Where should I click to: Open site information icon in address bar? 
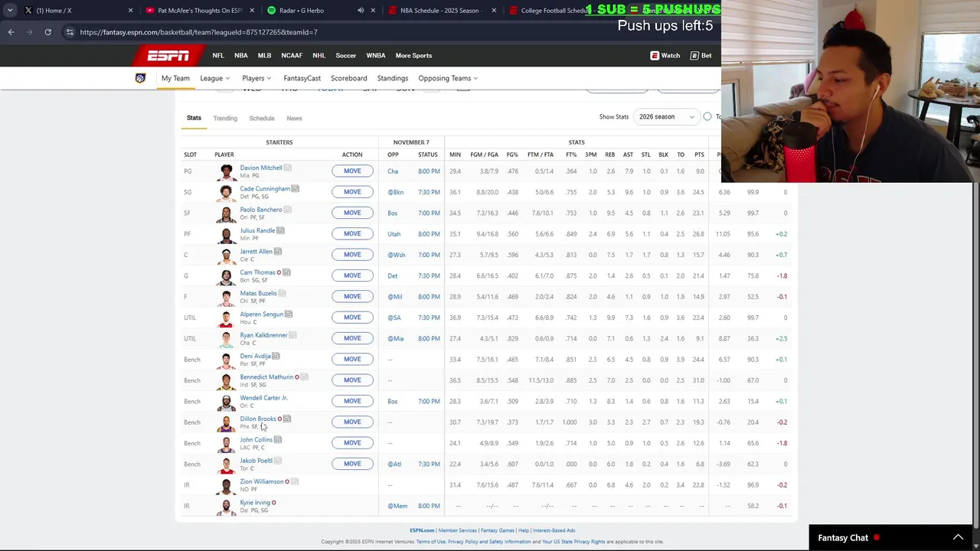coord(70,32)
